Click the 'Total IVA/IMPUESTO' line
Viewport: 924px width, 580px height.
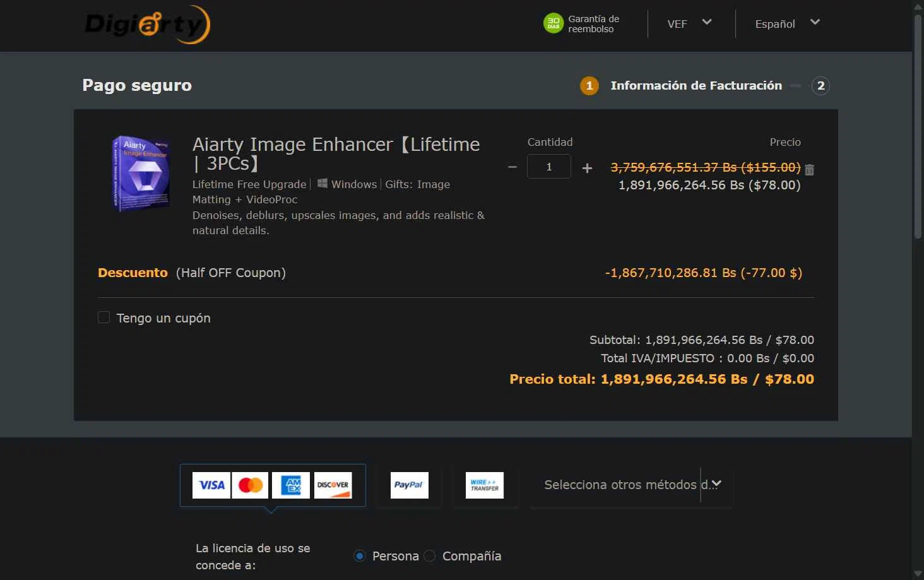(x=708, y=358)
